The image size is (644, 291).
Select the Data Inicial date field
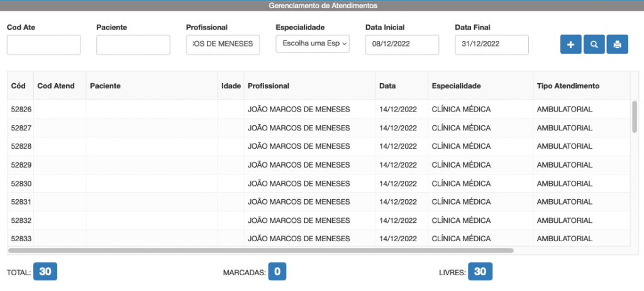[402, 45]
